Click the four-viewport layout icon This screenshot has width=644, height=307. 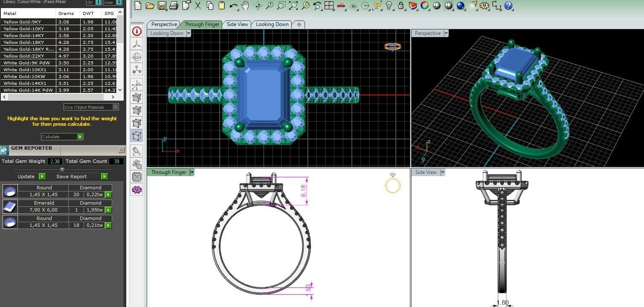coord(329,6)
